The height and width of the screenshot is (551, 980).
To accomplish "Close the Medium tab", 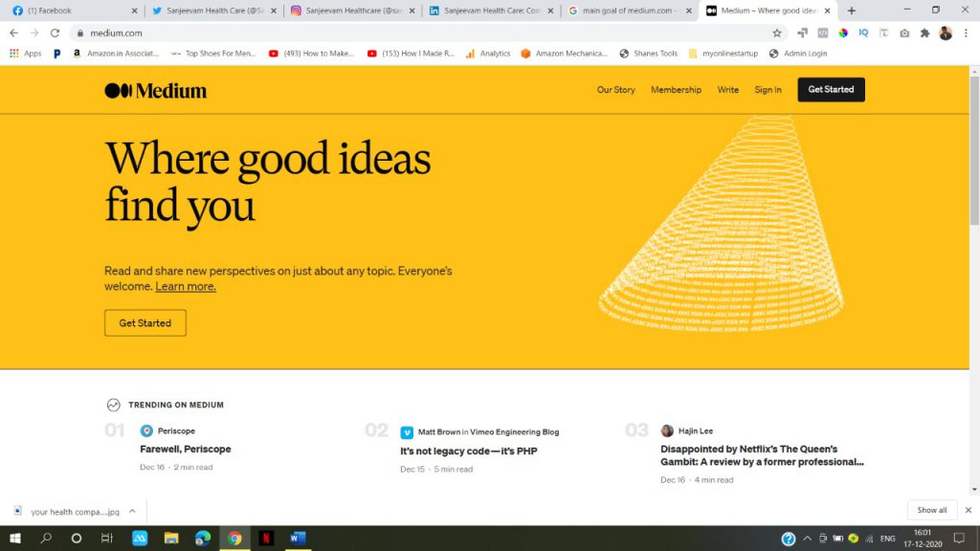I will click(x=828, y=11).
